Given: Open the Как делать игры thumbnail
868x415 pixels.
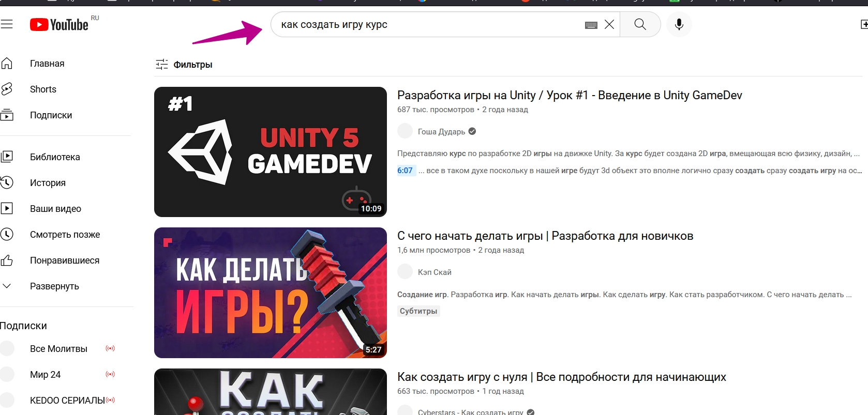Looking at the screenshot, I should pyautogui.click(x=271, y=293).
